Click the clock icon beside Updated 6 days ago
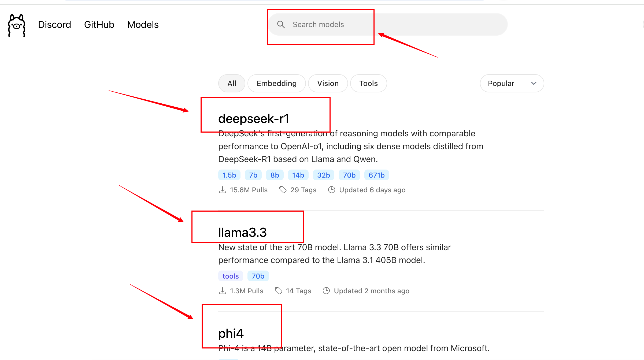This screenshot has height=360, width=644. point(331,190)
